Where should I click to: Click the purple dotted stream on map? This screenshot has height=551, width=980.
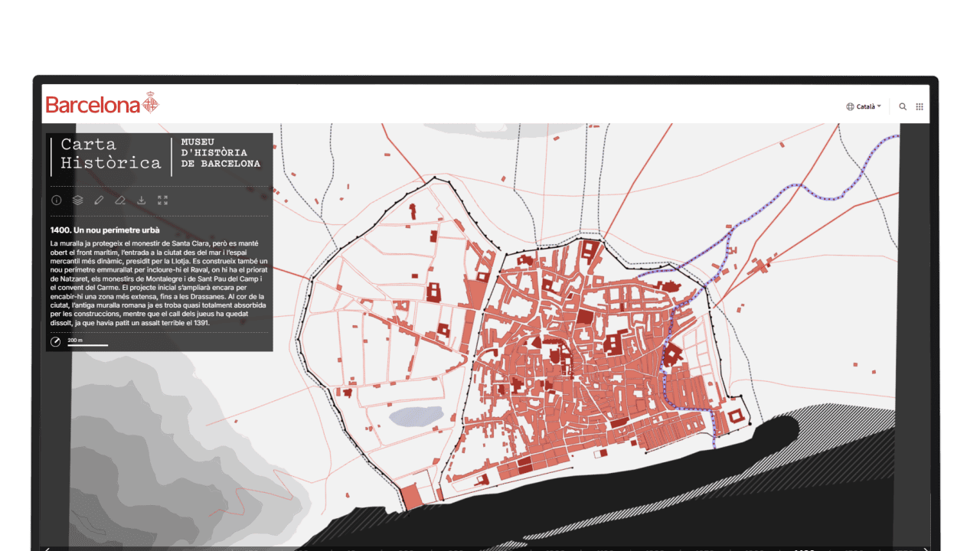796,186
